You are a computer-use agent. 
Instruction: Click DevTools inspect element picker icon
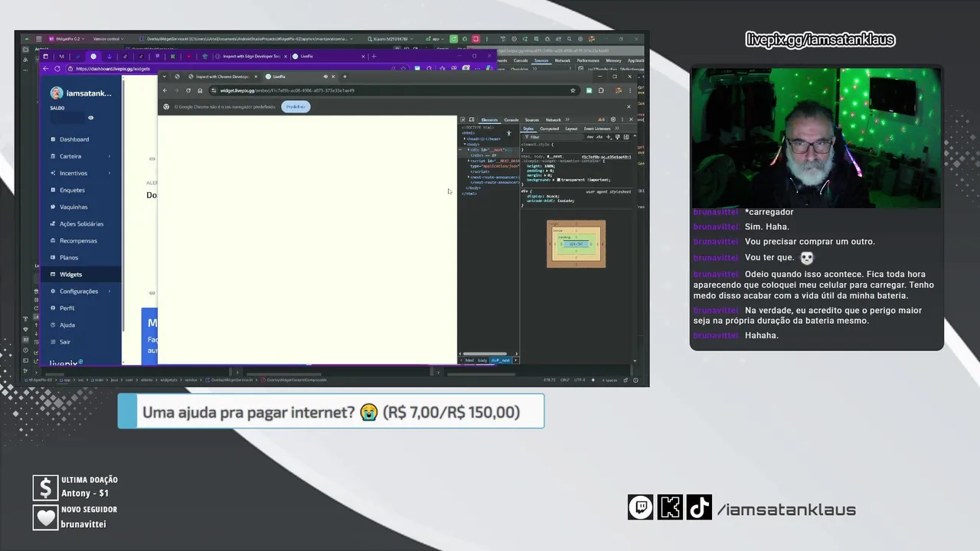point(462,119)
